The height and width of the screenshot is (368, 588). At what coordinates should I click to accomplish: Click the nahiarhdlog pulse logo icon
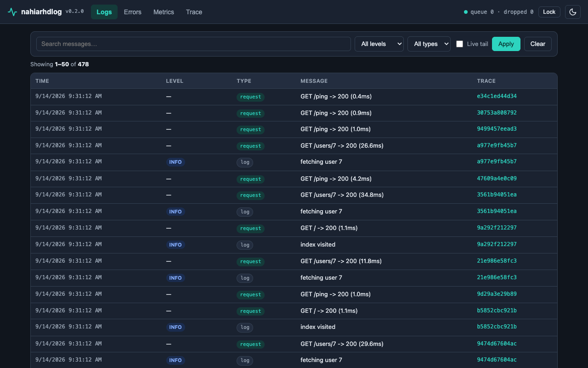[12, 12]
